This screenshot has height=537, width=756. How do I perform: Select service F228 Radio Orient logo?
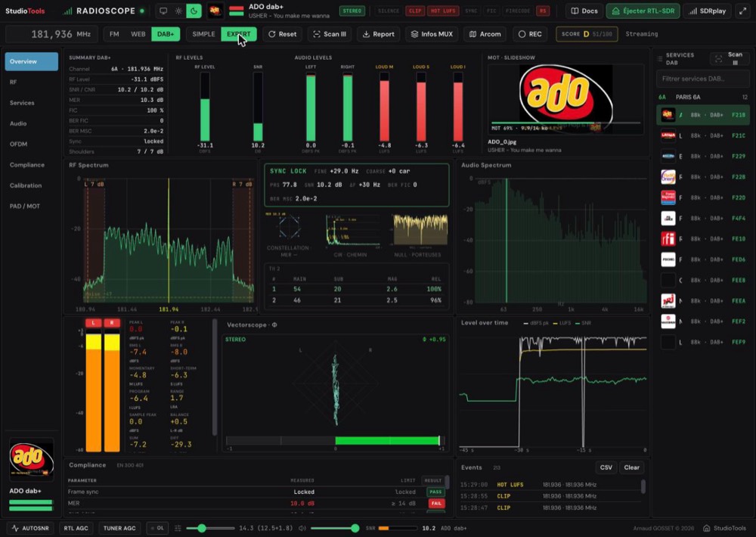click(x=703, y=177)
